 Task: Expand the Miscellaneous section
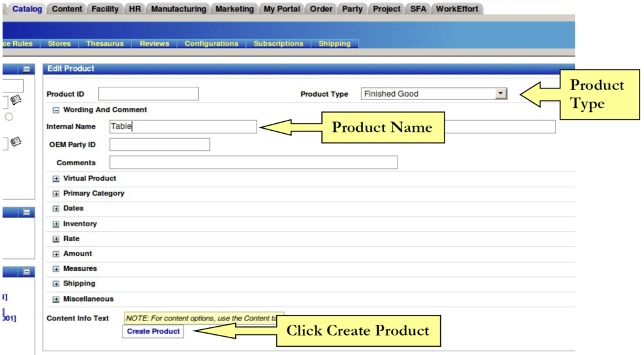coord(56,299)
